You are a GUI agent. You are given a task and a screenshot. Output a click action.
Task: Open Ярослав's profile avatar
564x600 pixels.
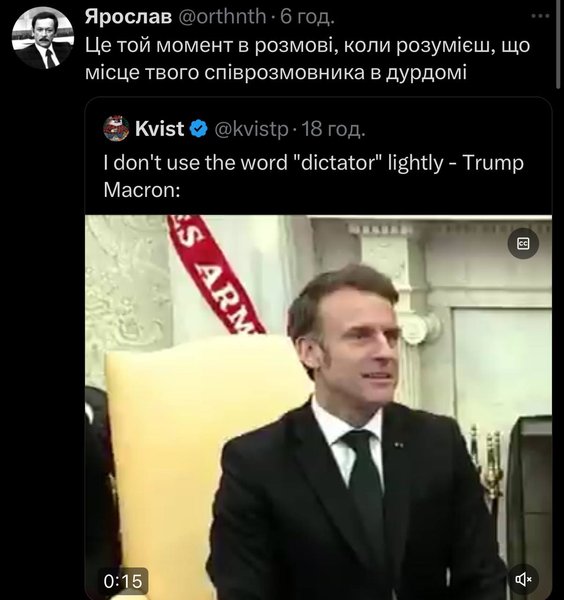click(42, 38)
